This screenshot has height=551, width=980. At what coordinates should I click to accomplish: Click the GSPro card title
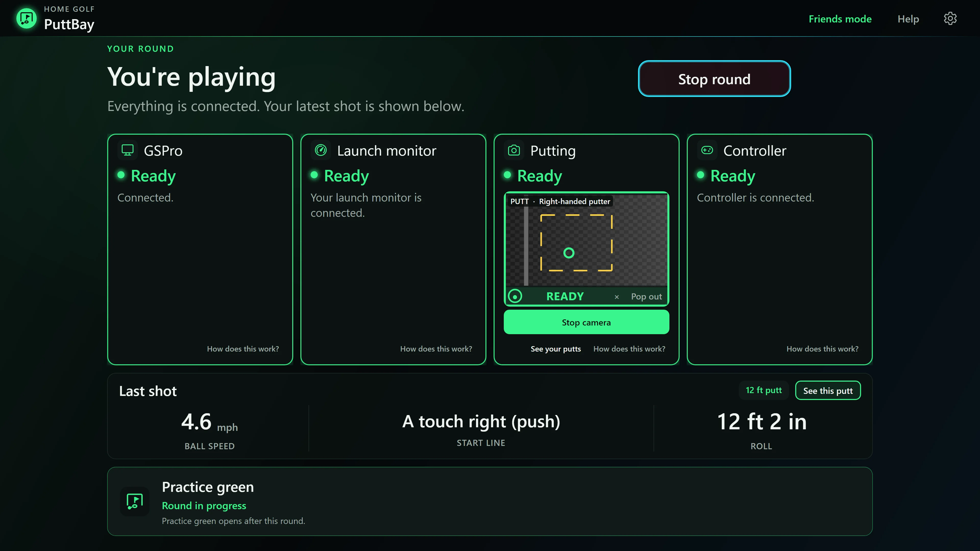tap(163, 151)
